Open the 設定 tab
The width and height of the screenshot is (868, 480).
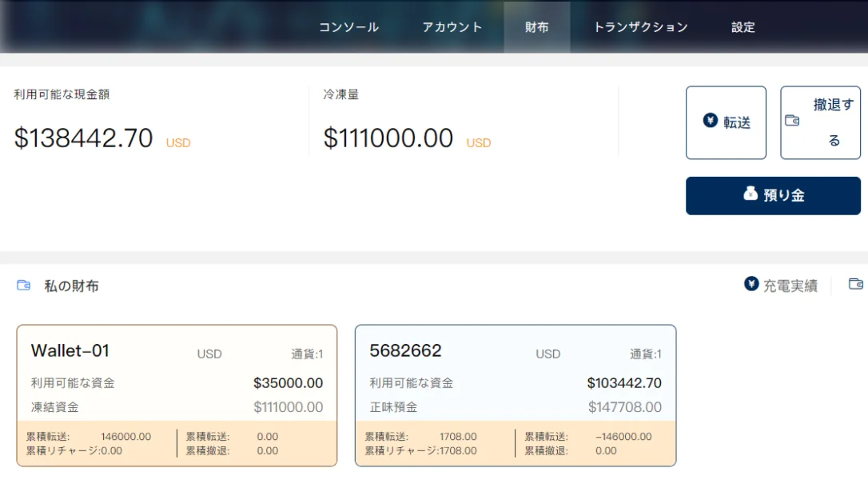tap(743, 27)
